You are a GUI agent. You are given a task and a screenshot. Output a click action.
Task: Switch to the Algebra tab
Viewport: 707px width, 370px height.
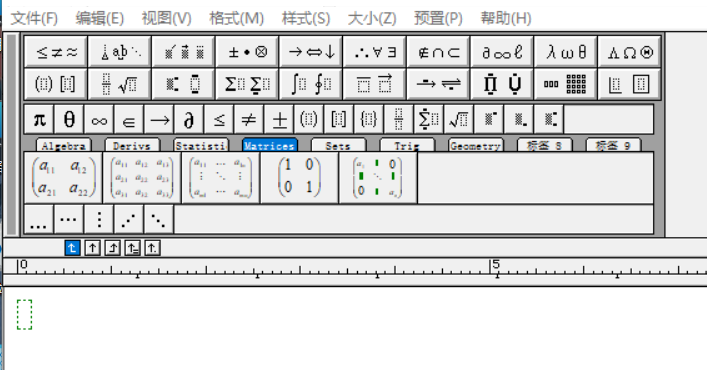64,145
